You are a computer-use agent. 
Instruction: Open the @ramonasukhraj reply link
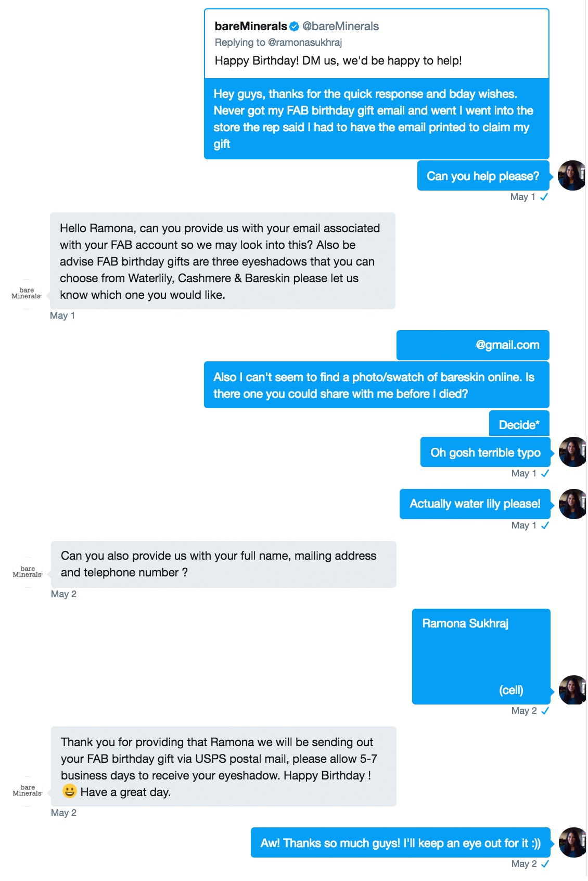coord(305,42)
